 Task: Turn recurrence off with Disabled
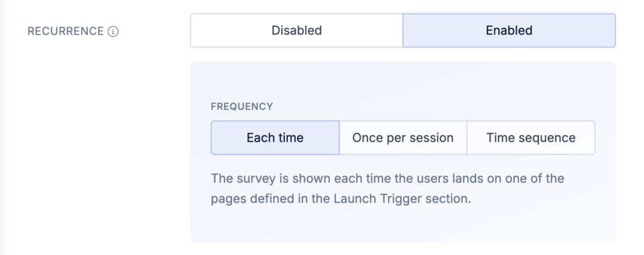tap(296, 30)
